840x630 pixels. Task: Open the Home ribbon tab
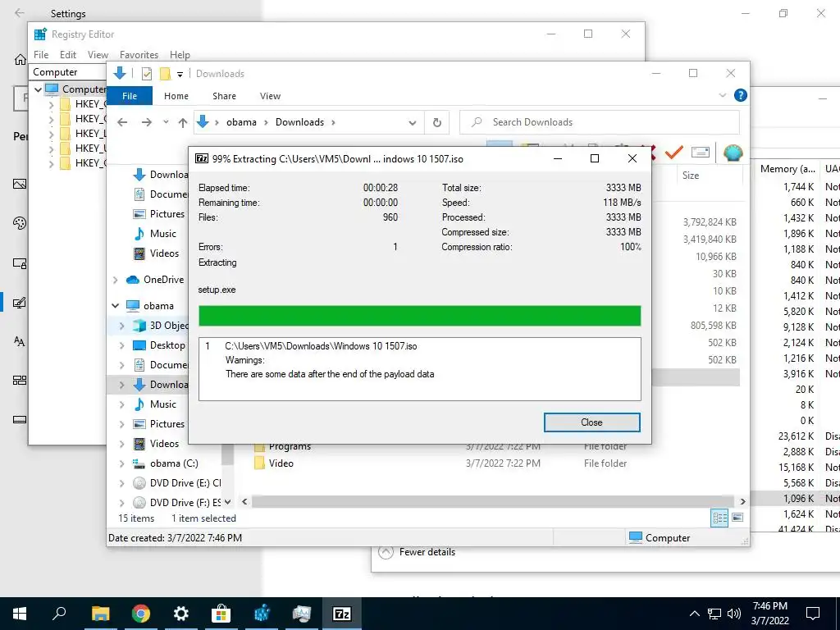[x=176, y=96]
